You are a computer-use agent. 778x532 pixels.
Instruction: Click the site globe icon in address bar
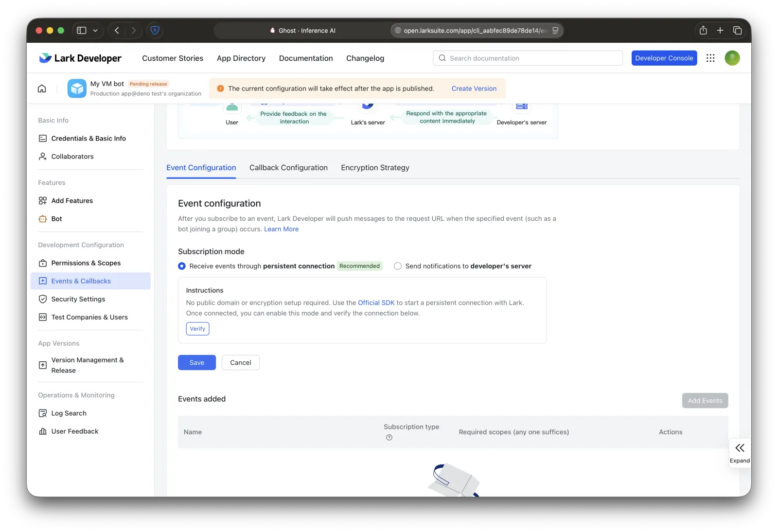coord(398,31)
